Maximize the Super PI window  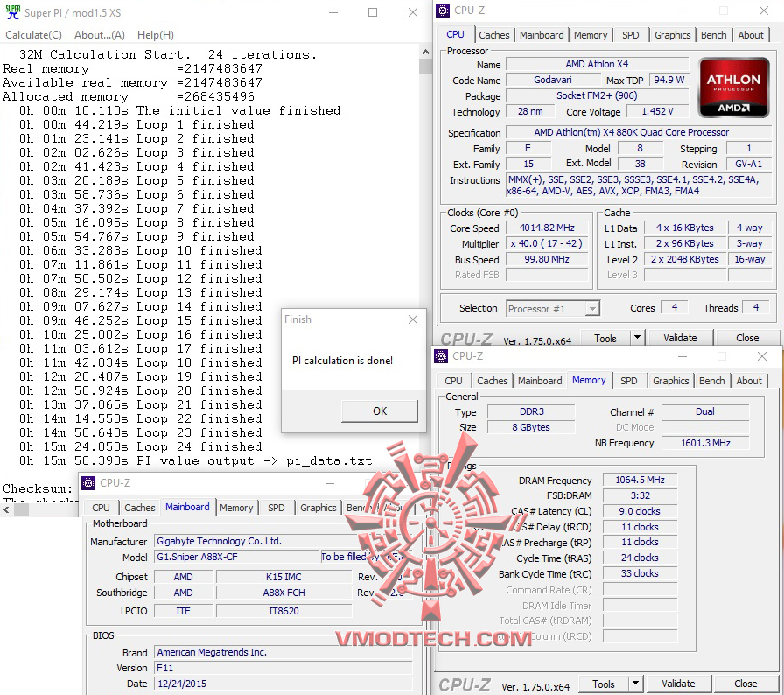373,12
